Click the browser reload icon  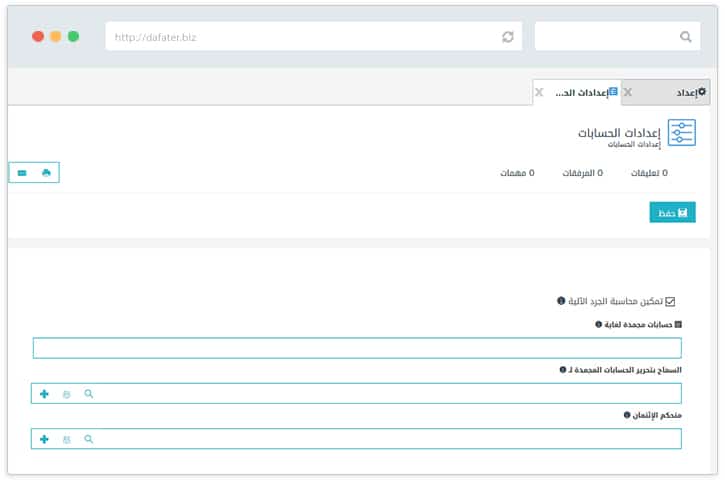[508, 37]
